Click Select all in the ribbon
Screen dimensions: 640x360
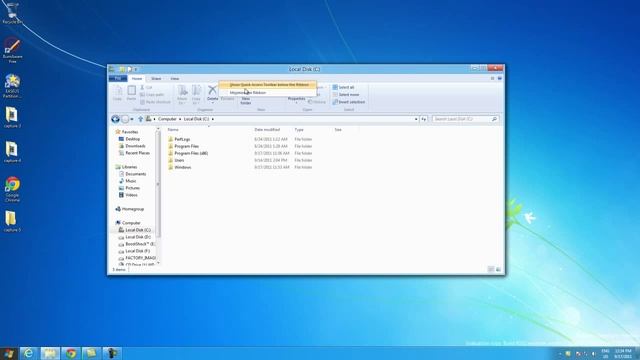[x=343, y=87]
